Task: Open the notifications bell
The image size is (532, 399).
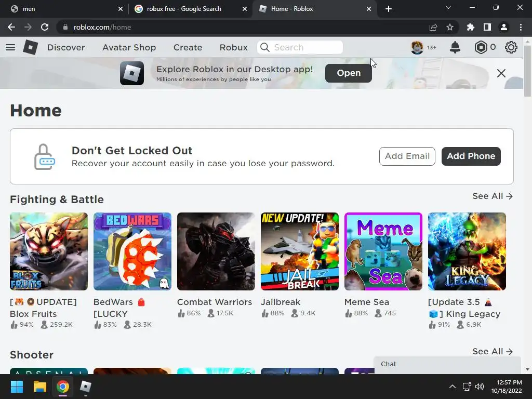Action: click(x=455, y=47)
